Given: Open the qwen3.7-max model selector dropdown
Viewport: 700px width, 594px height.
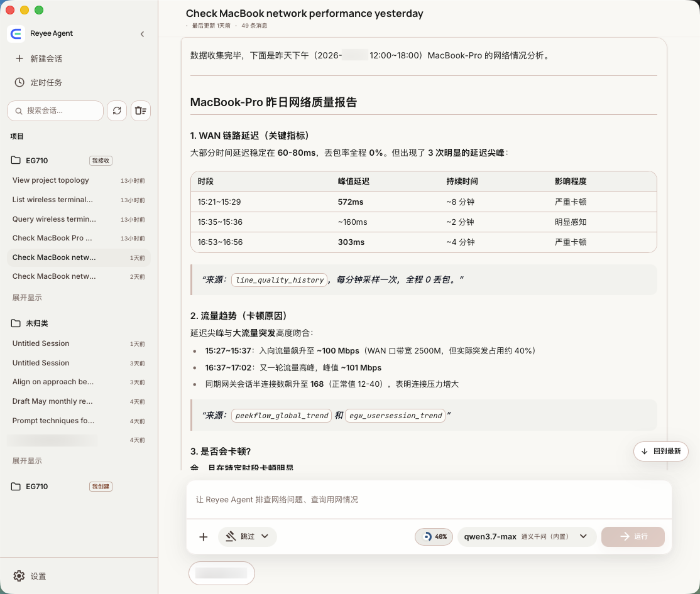Looking at the screenshot, I should [527, 536].
